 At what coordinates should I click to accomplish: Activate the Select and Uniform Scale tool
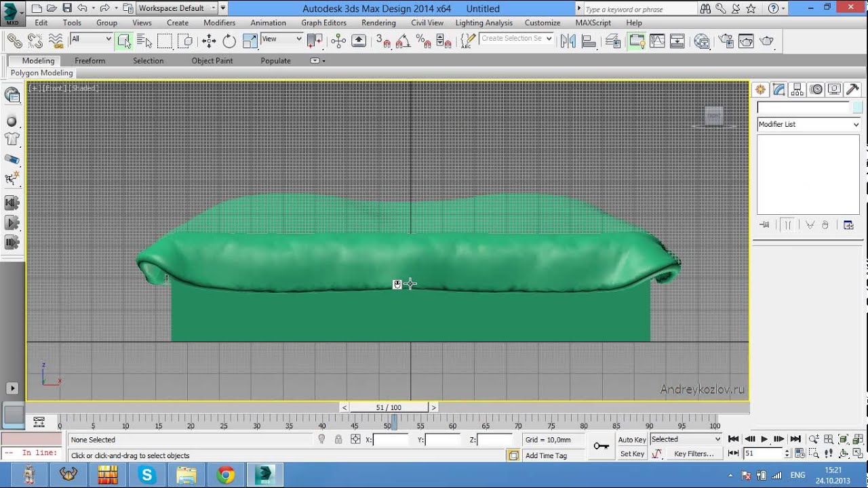click(250, 41)
